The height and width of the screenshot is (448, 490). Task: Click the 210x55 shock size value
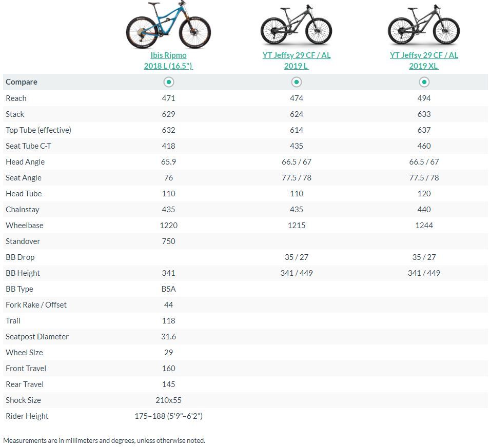pos(168,400)
